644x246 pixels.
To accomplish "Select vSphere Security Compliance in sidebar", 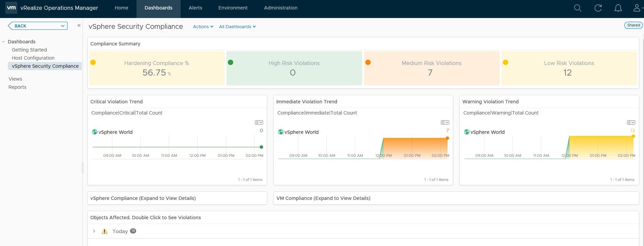I will [45, 66].
